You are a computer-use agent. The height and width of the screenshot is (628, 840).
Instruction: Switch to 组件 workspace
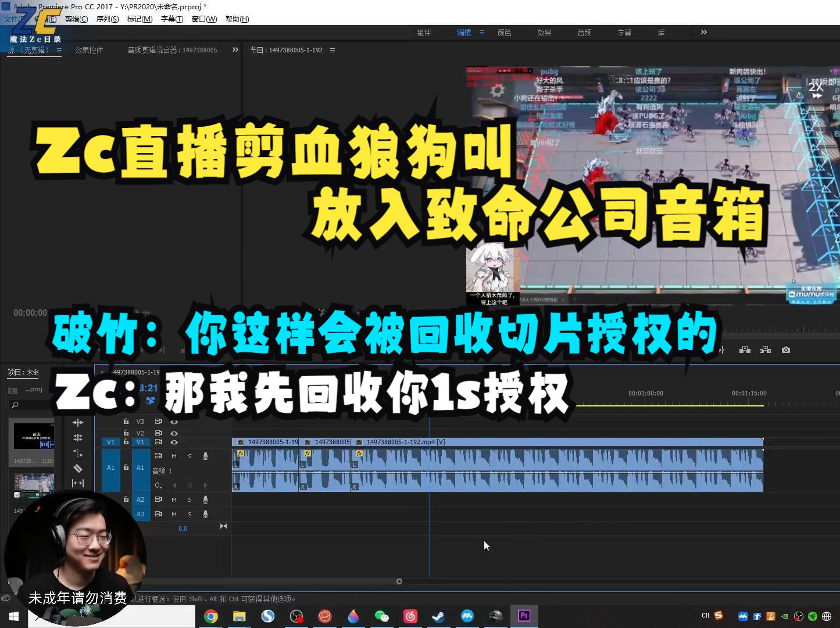click(x=424, y=33)
